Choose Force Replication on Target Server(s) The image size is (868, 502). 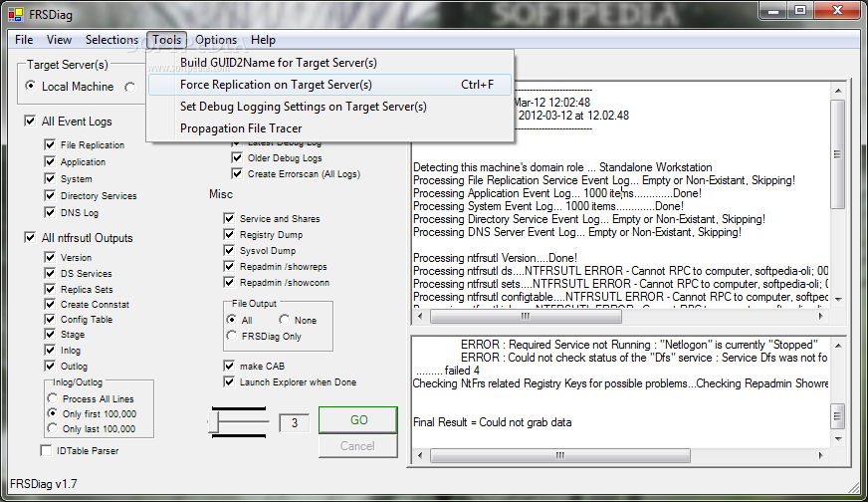329,85
